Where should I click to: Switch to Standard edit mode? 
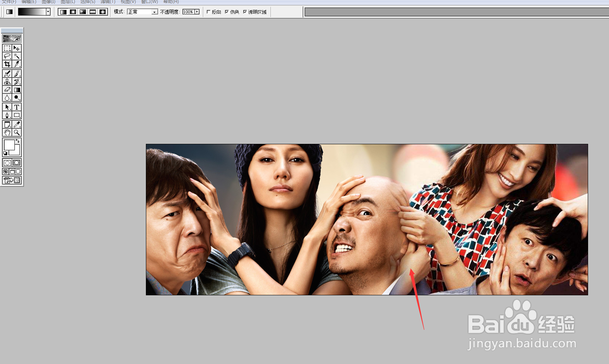click(x=7, y=163)
